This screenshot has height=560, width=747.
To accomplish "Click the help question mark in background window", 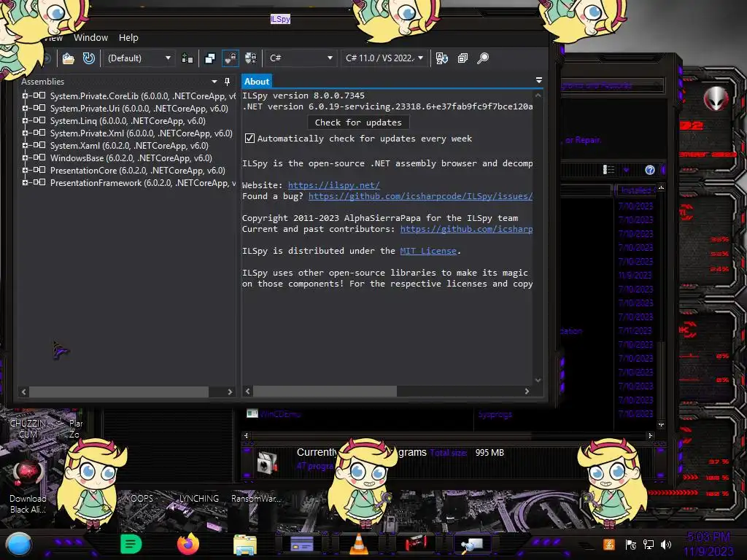I will (649, 170).
